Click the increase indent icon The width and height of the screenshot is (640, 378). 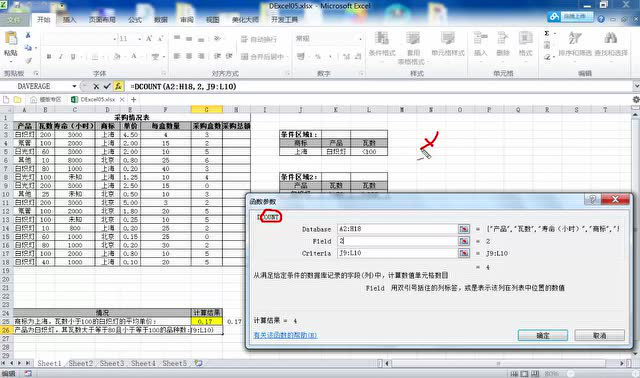[x=229, y=56]
